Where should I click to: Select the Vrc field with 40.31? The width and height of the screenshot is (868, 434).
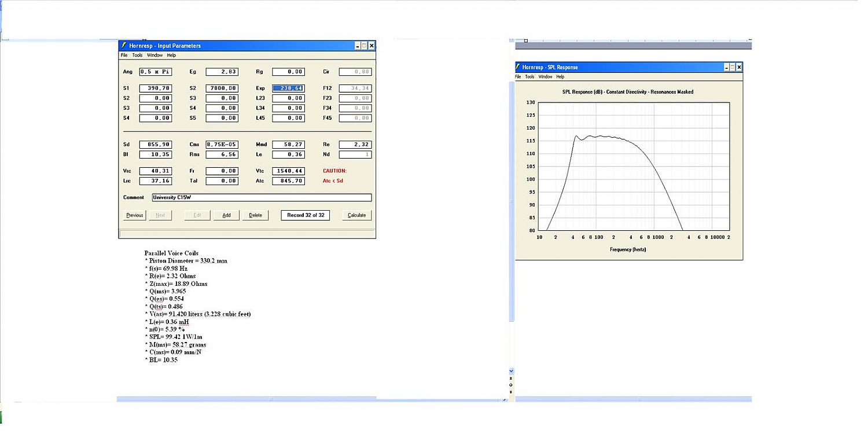pyautogui.click(x=156, y=171)
